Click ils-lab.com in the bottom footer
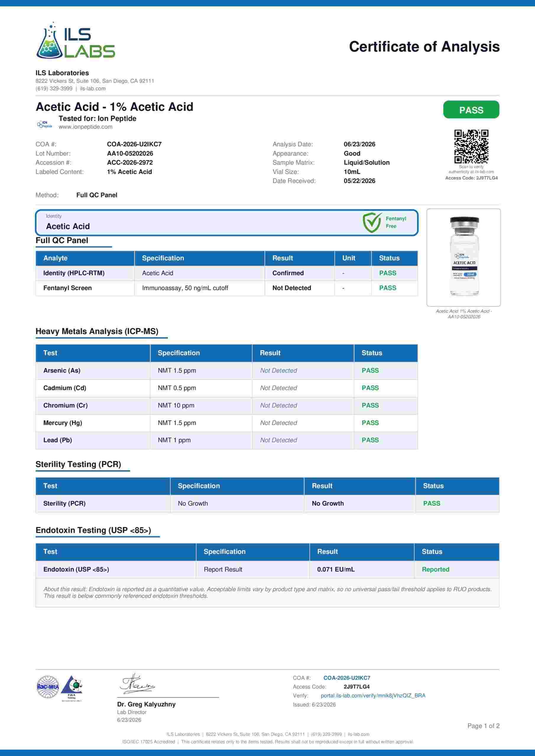535x756 pixels. 358,734
